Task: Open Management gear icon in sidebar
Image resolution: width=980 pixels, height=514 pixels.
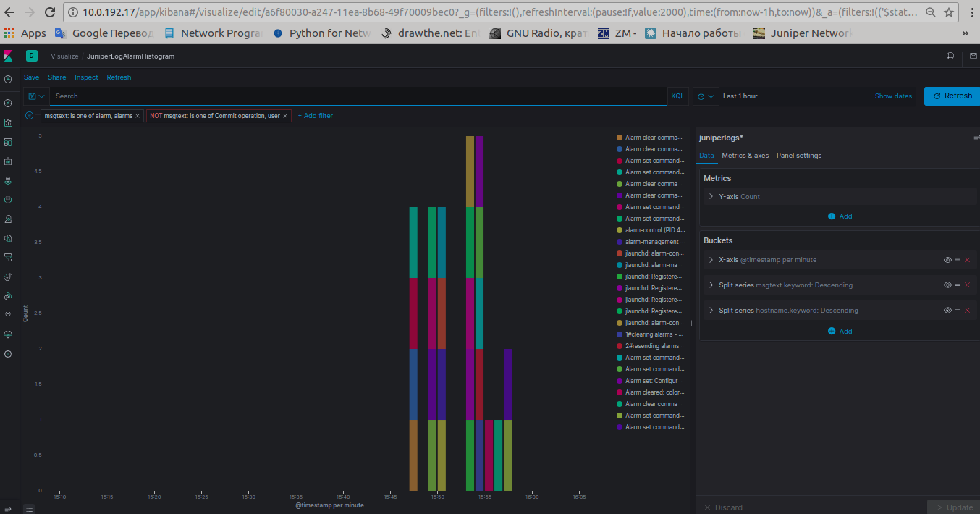Action: point(8,354)
